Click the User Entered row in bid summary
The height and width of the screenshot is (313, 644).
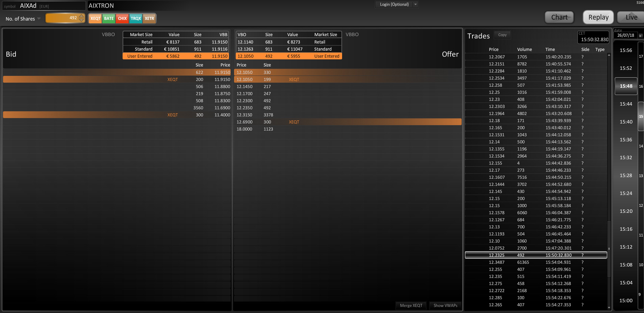176,56
